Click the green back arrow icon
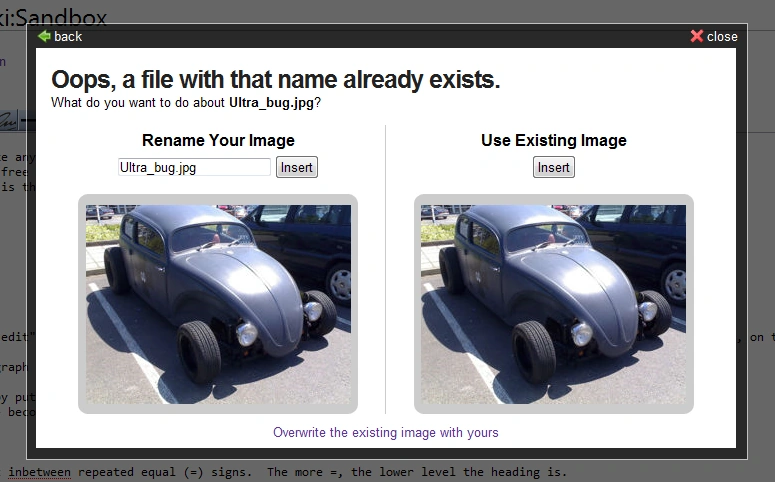The height and width of the screenshot is (482, 775). (44, 36)
